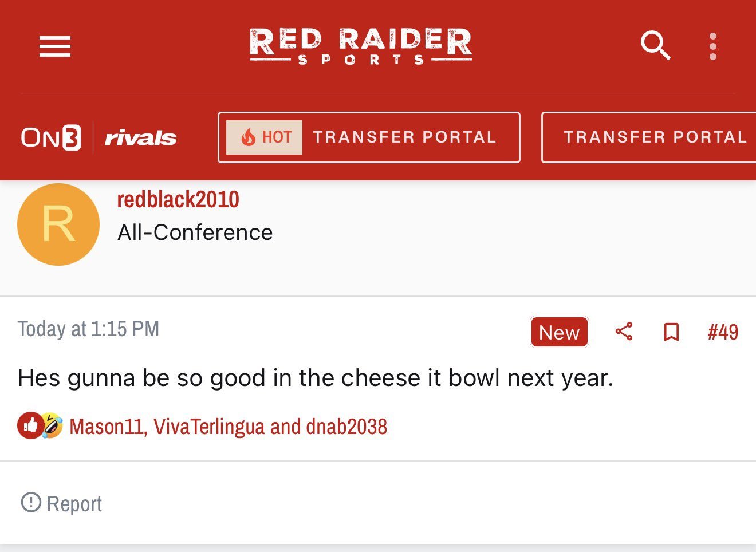Open the On3 logo link

pos(51,137)
